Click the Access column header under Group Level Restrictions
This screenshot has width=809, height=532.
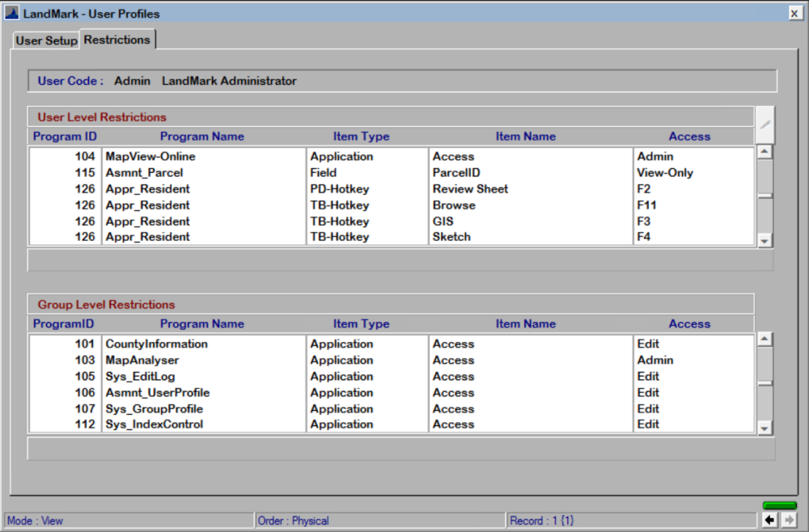[x=689, y=323]
